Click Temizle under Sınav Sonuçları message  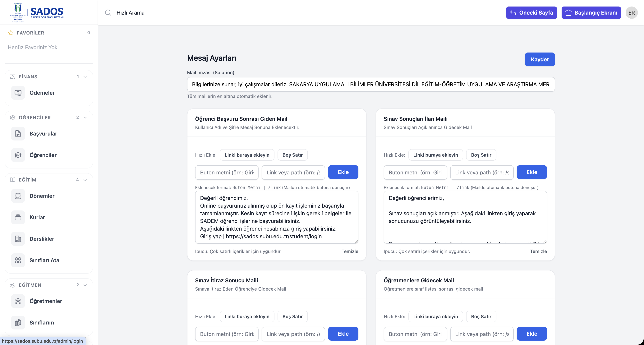point(539,251)
